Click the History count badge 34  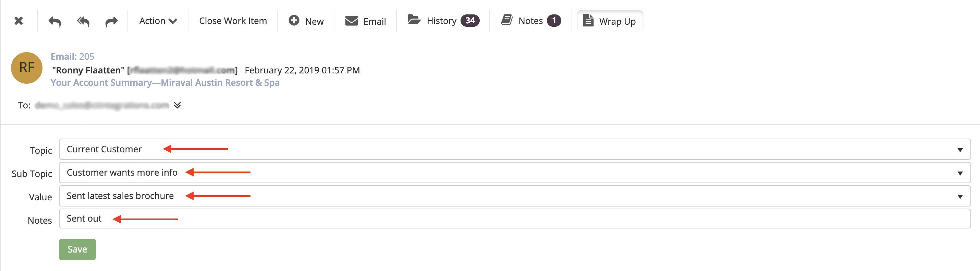(x=470, y=21)
